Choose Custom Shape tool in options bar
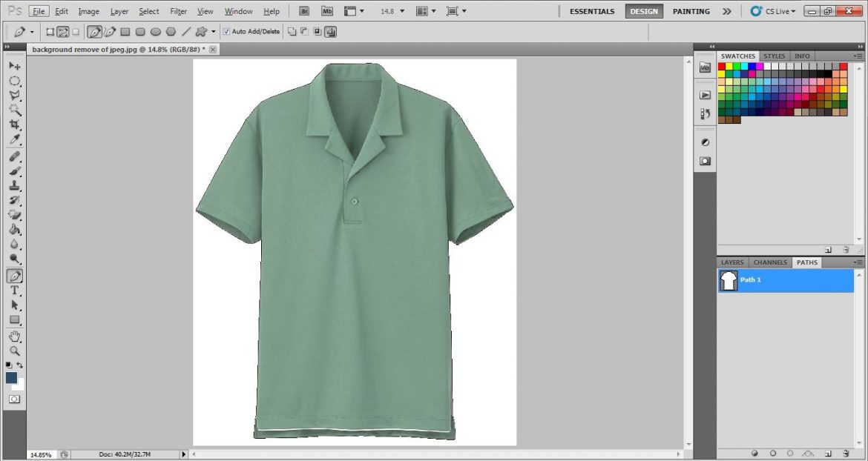The width and height of the screenshot is (868, 461). [x=202, y=32]
